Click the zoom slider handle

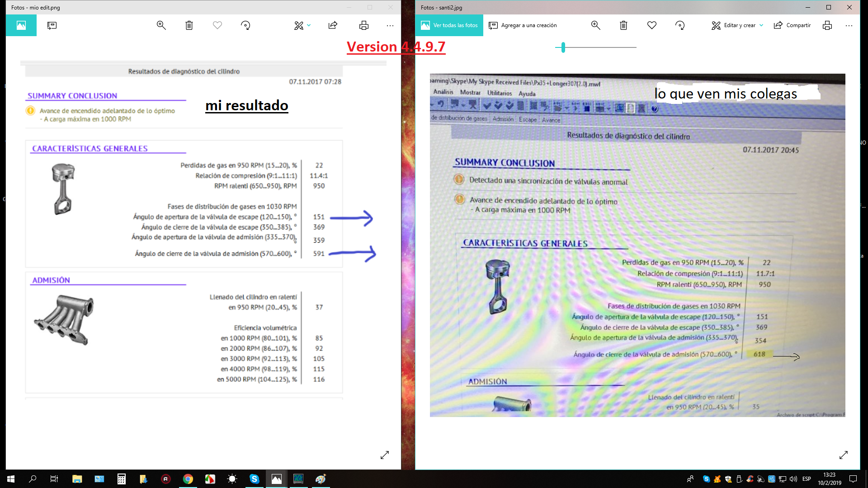pos(563,47)
